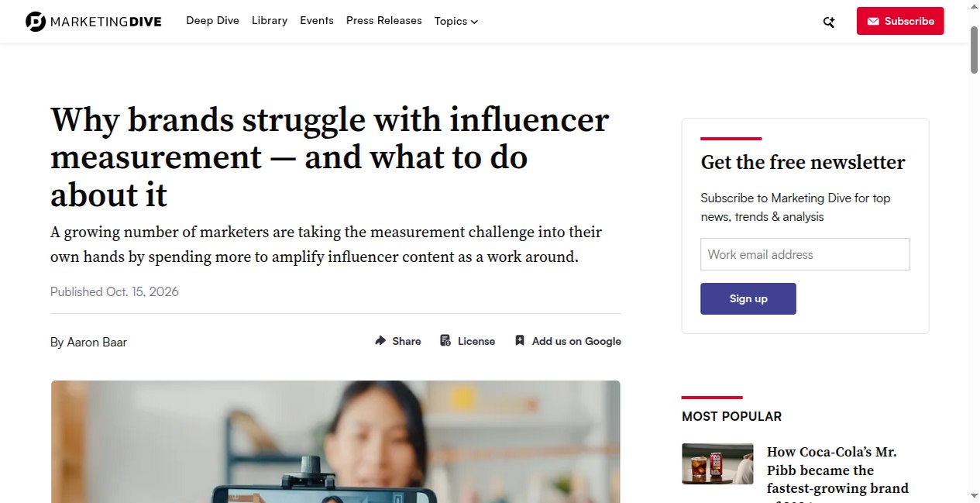Click the Add us on Google bookmark icon
This screenshot has height=503, width=980.
point(520,341)
